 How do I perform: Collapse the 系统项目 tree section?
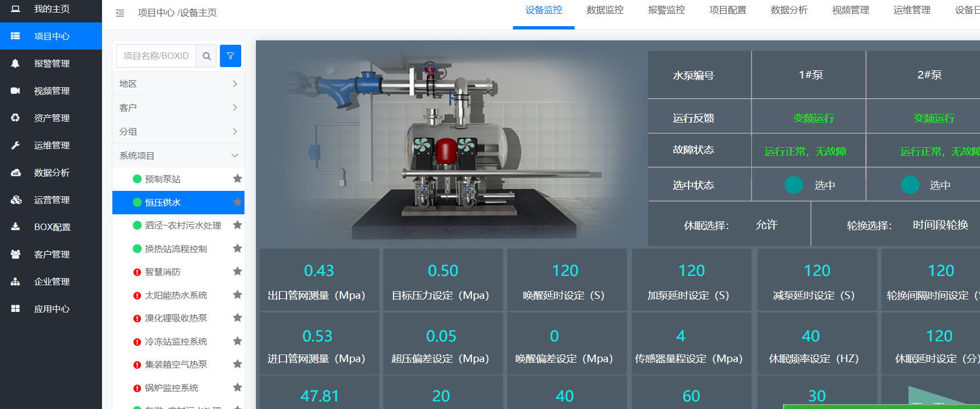pos(234,155)
